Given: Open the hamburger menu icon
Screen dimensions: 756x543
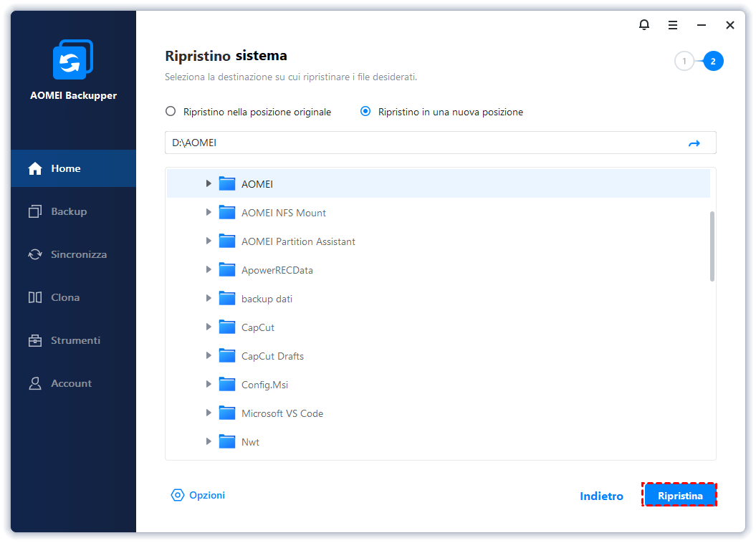Looking at the screenshot, I should click(673, 25).
